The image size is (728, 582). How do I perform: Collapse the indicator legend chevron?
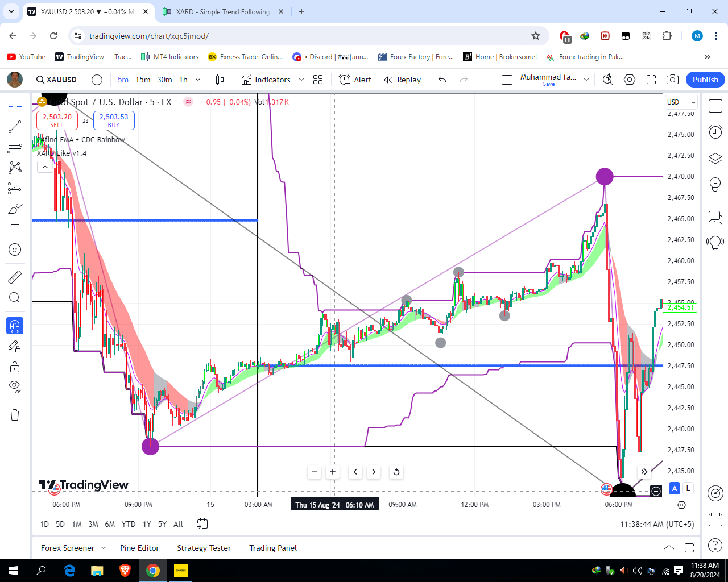45,167
